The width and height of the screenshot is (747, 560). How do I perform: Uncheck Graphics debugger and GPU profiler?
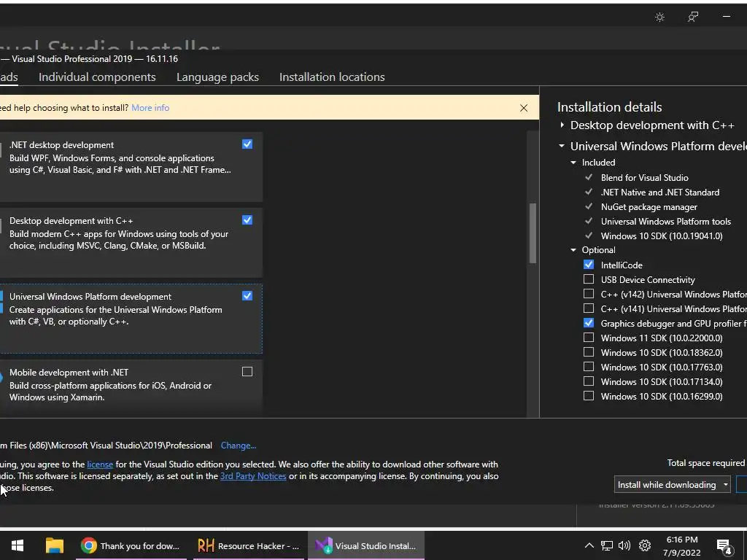pos(589,323)
